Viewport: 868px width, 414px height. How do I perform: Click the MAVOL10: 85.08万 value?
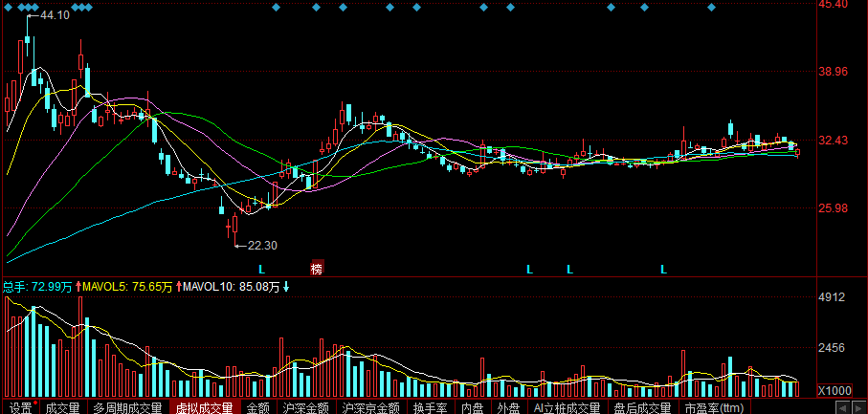[x=232, y=287]
